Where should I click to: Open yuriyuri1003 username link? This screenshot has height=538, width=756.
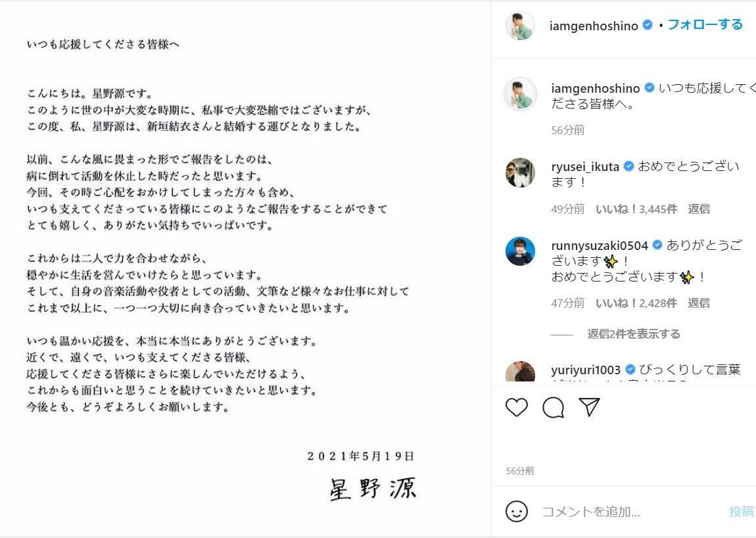click(x=586, y=370)
